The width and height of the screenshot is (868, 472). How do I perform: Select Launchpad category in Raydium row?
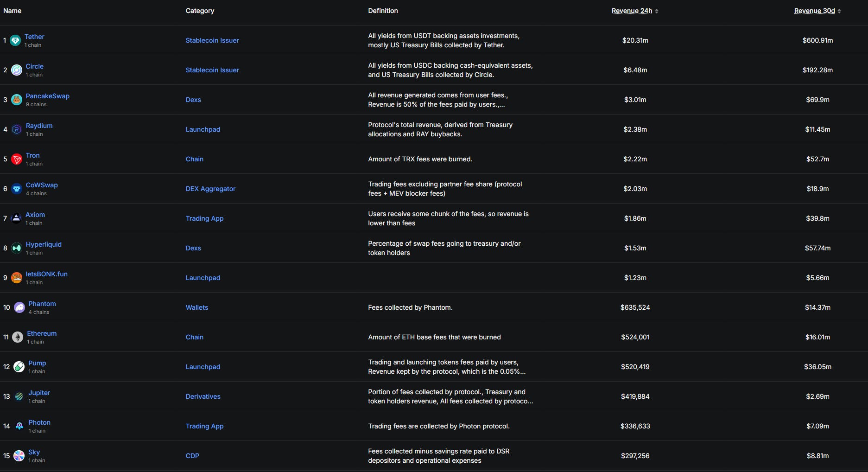pos(203,129)
